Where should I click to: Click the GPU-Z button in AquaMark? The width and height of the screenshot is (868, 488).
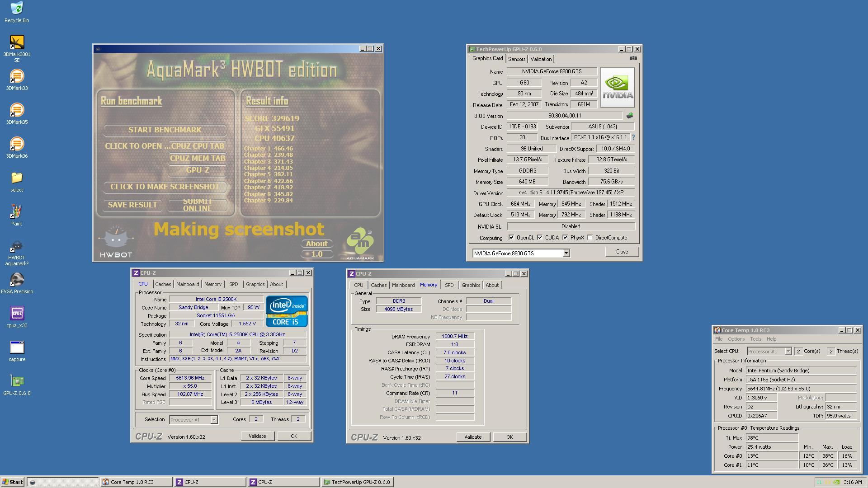coord(198,170)
